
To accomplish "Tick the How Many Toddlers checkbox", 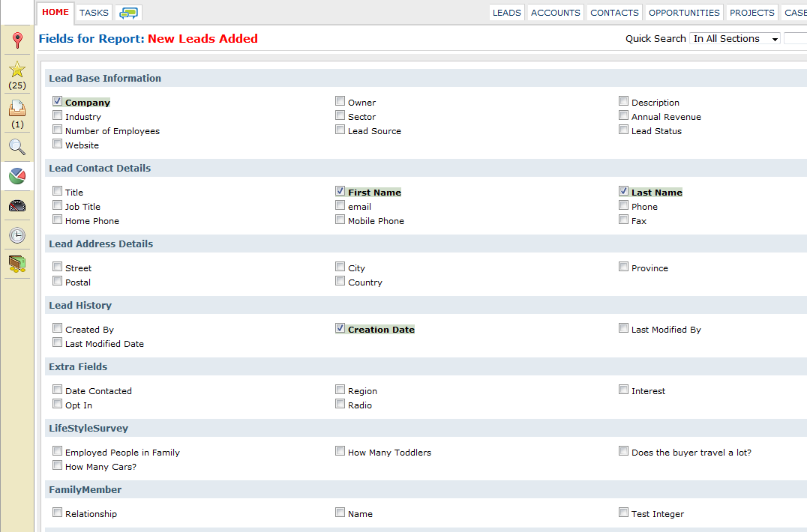I will (x=340, y=451).
